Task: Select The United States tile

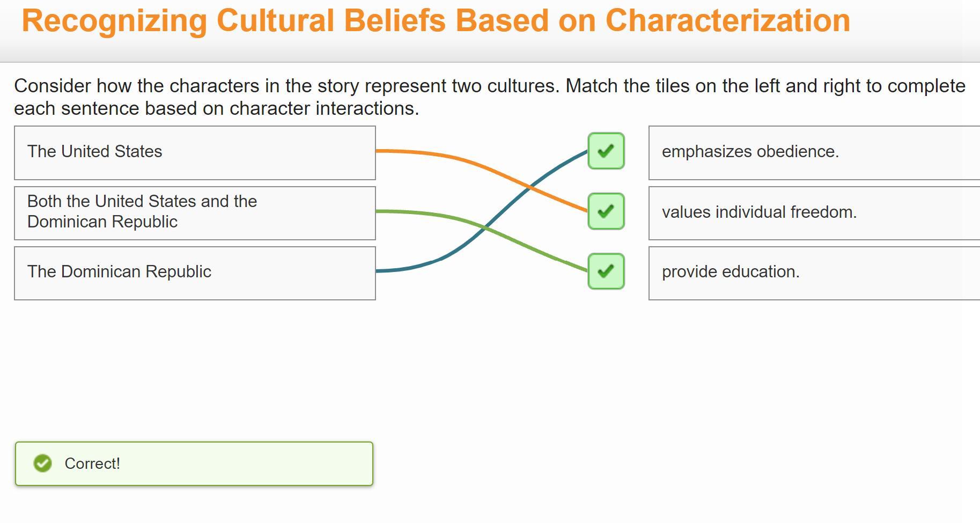Action: (x=195, y=153)
